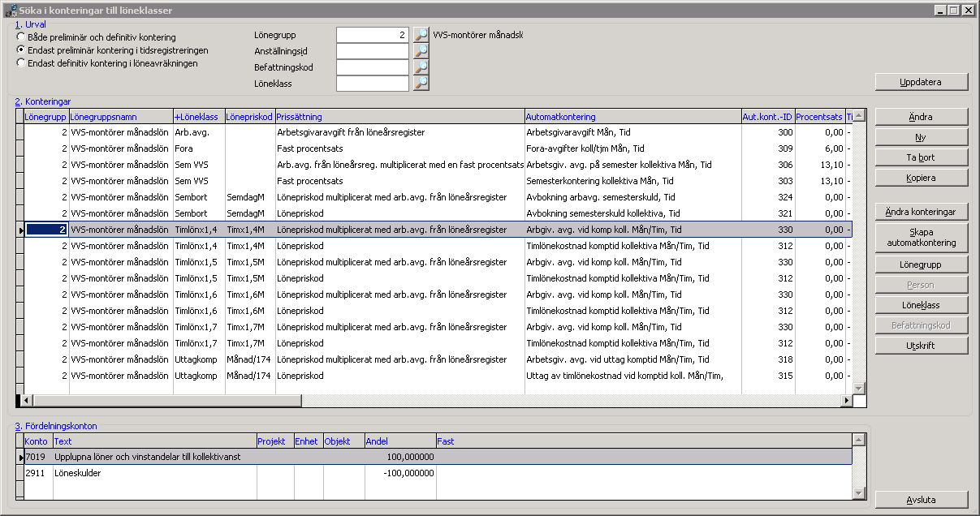Click Konteringar scrollbar down arrow

pos(859,388)
